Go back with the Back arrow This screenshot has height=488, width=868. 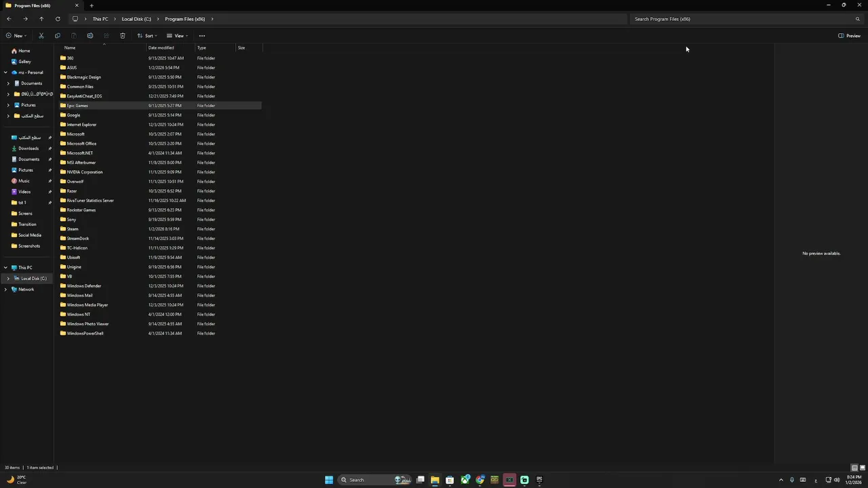(9, 19)
